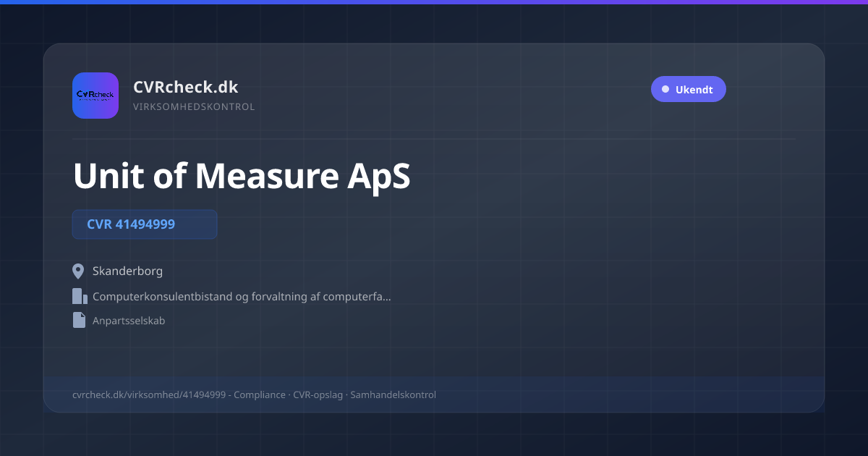Click the building icon beside Computerkonsulentbistand
Viewport: 868px width, 456px height.
pyautogui.click(x=80, y=296)
